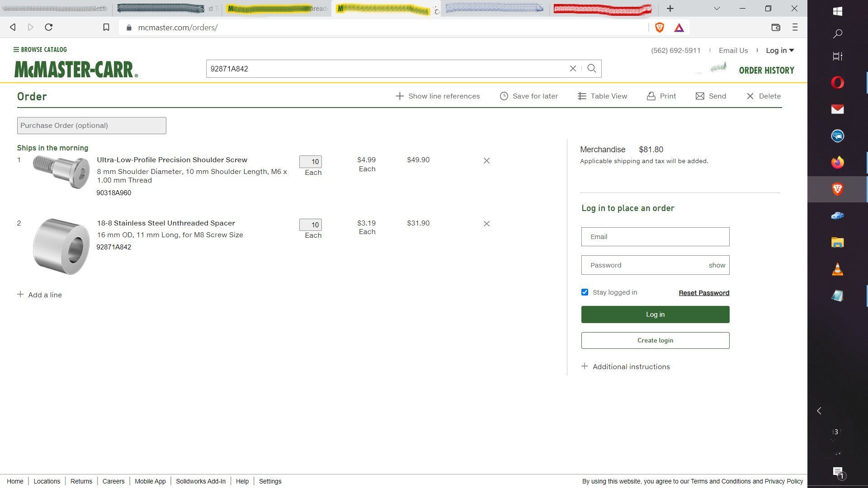
Task: Reload the page
Action: click(x=49, y=28)
